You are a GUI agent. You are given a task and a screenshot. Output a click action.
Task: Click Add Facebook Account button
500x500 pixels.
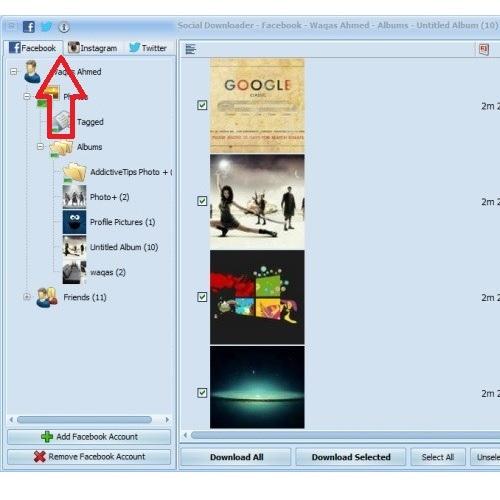(x=89, y=437)
